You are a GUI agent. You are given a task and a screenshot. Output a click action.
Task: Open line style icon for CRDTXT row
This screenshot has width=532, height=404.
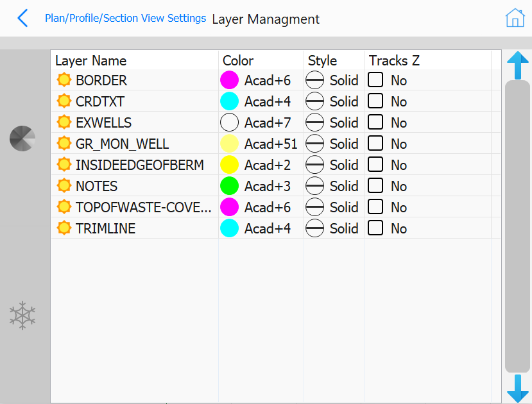pos(314,101)
